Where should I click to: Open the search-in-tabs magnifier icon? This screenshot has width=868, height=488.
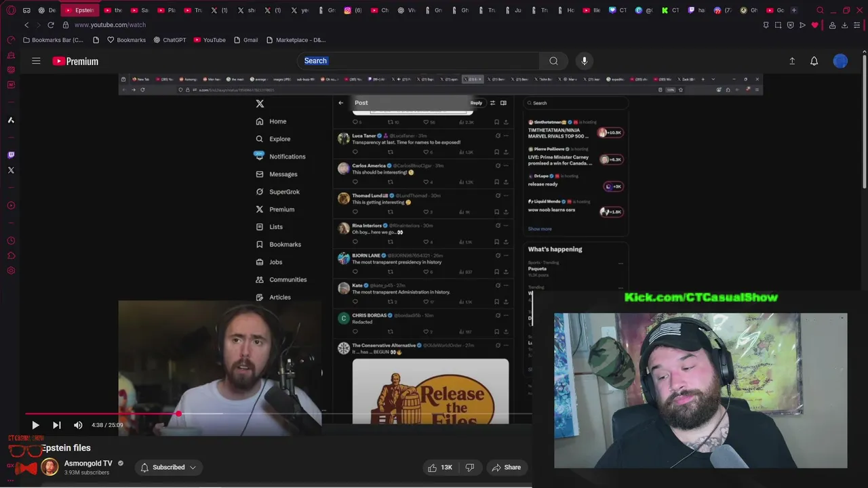[x=820, y=10]
